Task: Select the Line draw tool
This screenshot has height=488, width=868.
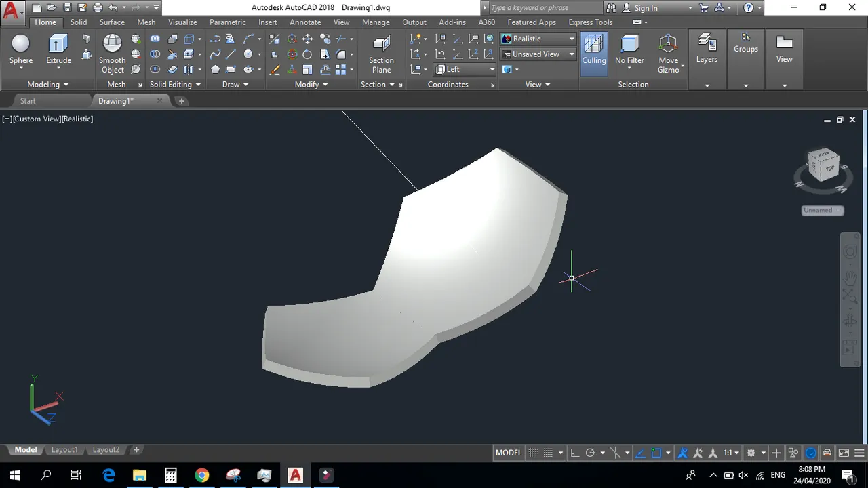Action: (231, 54)
